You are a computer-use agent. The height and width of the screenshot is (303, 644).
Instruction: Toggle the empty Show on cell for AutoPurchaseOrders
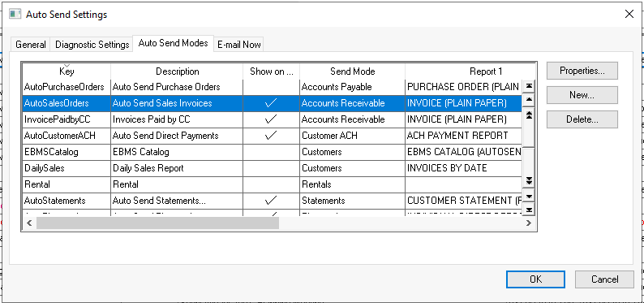[x=271, y=87]
